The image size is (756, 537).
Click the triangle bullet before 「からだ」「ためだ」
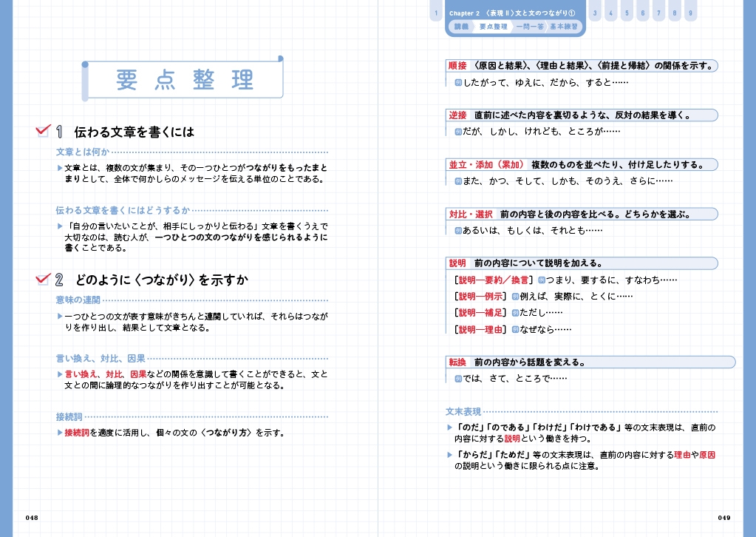449,455
